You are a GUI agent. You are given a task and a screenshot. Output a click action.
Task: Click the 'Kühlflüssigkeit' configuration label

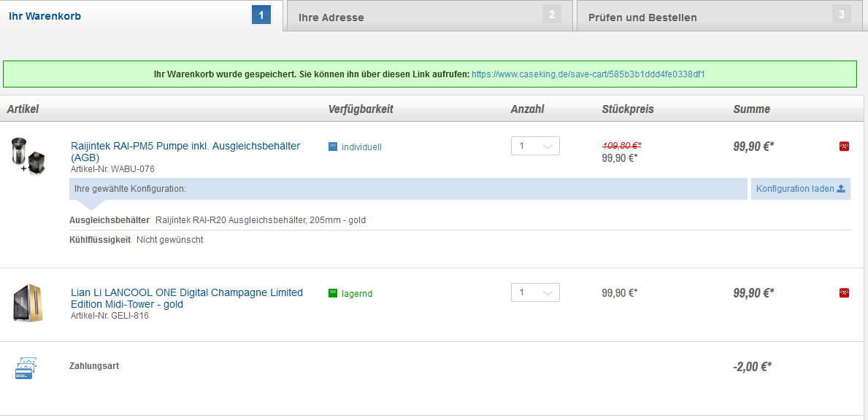tap(100, 240)
